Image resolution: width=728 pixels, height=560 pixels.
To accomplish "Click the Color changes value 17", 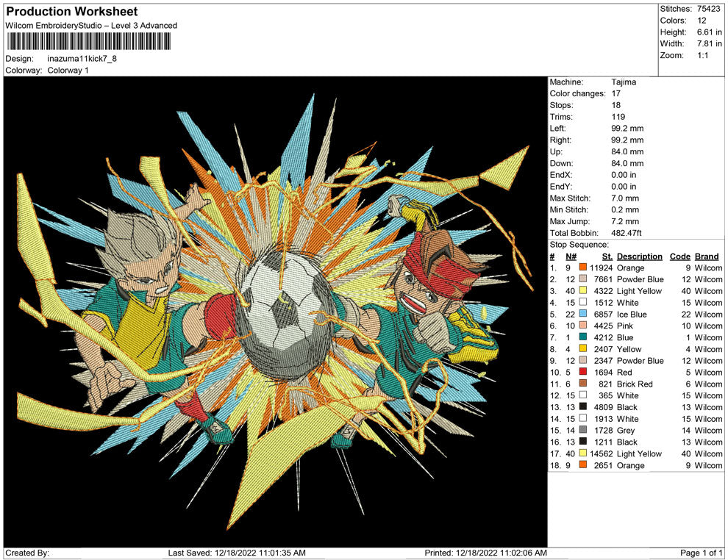I will (615, 94).
